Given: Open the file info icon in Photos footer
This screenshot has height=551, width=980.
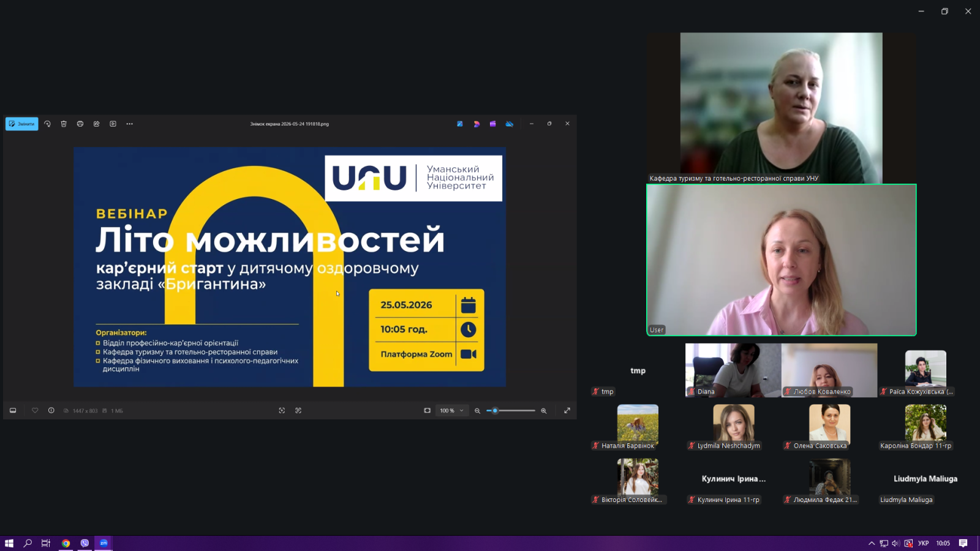Looking at the screenshot, I should point(51,411).
